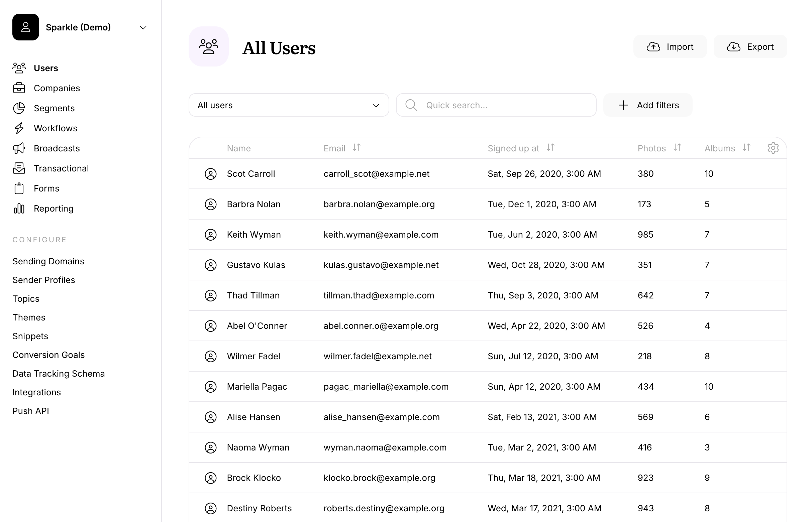This screenshot has height=522, width=812.
Task: Click the Companies briefcase icon
Action: [19, 88]
